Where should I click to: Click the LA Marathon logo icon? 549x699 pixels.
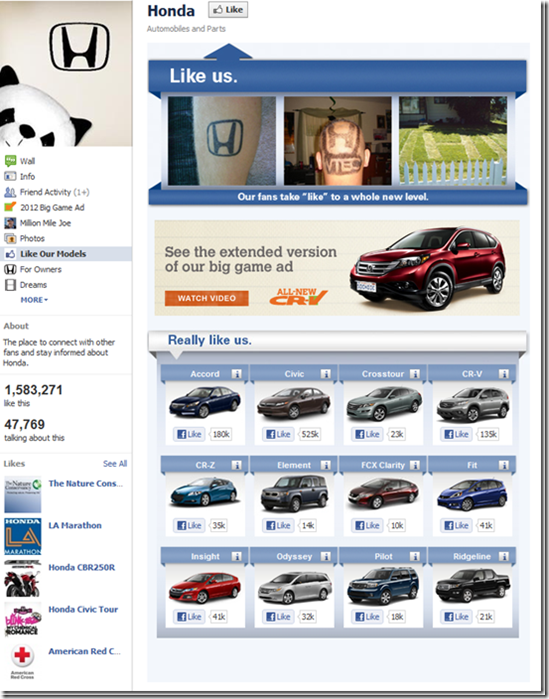coord(23,536)
